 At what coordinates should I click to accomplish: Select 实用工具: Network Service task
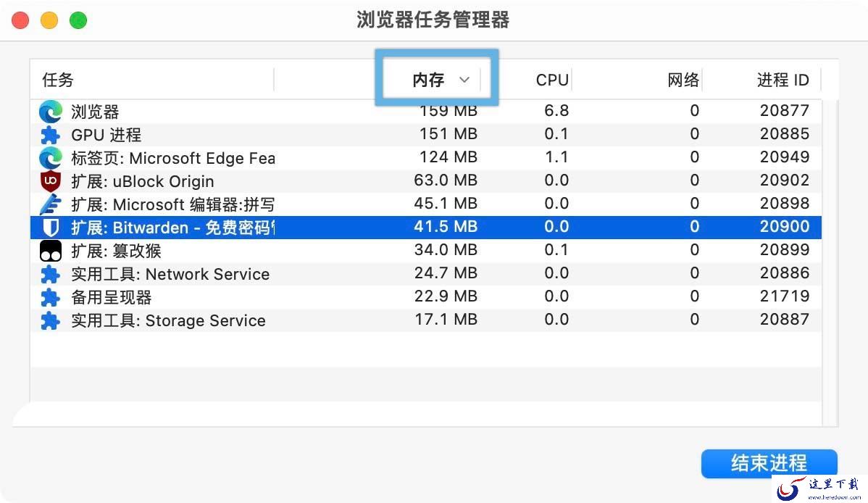(x=170, y=274)
